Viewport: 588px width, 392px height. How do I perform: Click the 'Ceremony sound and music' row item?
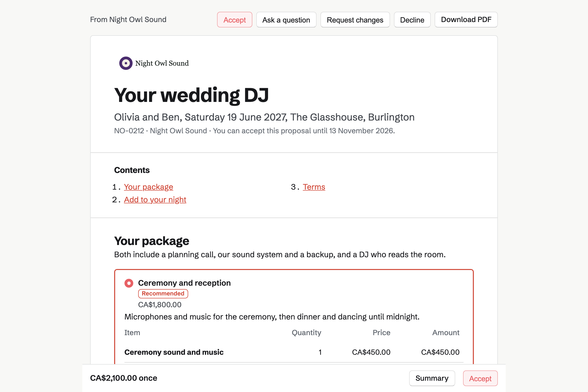click(174, 352)
